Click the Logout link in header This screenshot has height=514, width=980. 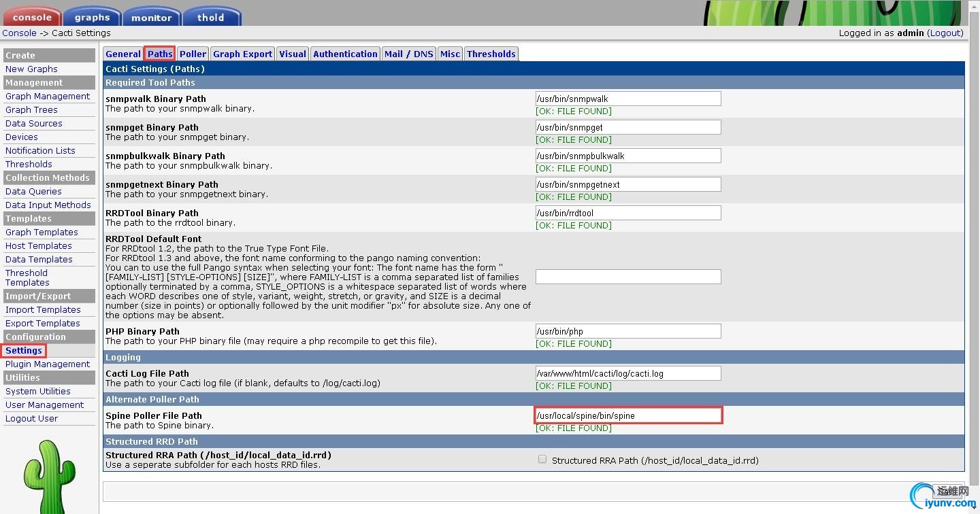point(946,33)
